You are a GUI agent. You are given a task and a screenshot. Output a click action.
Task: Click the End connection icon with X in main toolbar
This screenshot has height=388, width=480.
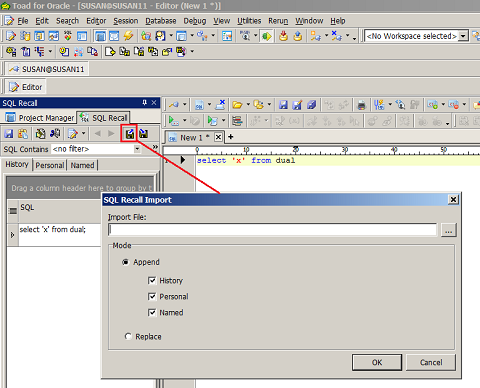tap(337, 36)
